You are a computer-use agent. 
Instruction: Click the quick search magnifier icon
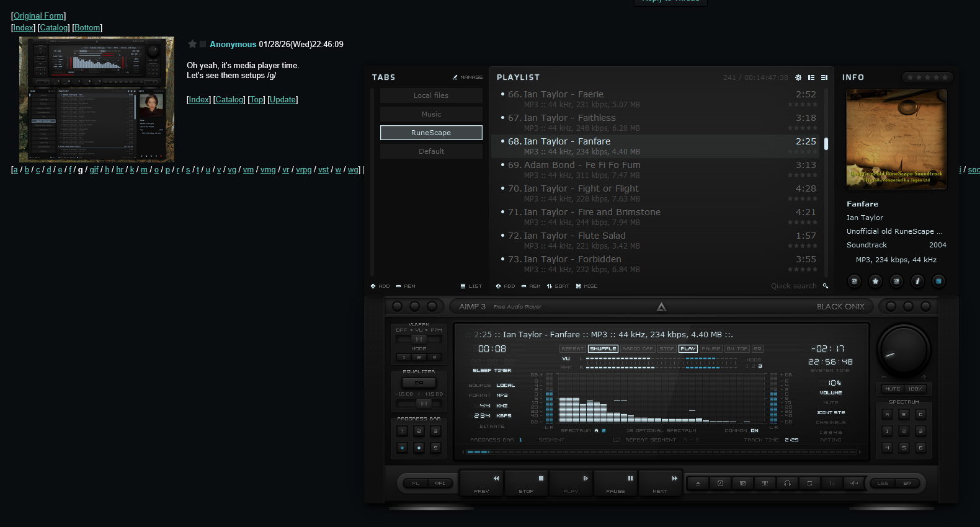click(x=826, y=286)
